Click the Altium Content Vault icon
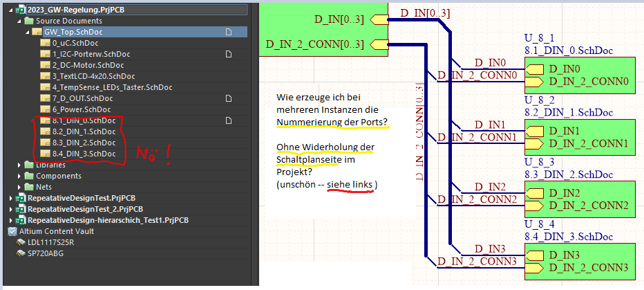 12,232
